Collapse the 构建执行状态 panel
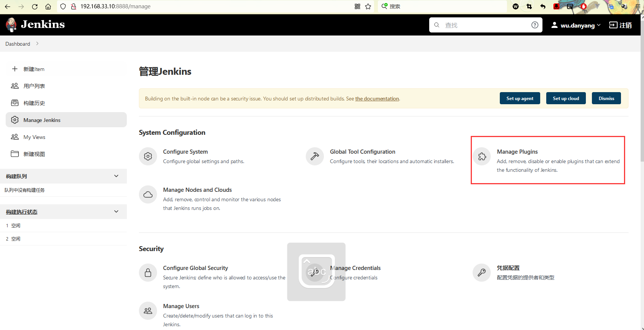 pyautogui.click(x=116, y=211)
